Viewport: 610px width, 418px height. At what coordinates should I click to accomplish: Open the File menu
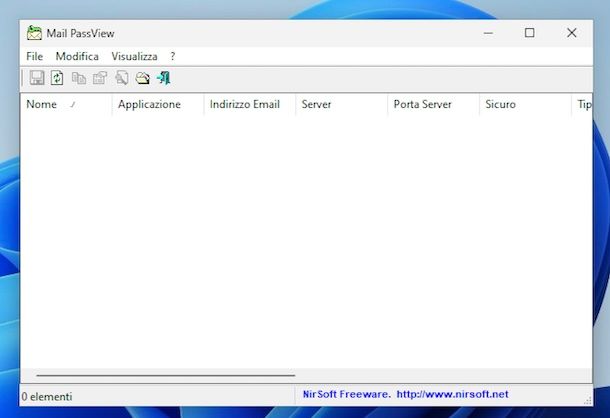click(35, 56)
